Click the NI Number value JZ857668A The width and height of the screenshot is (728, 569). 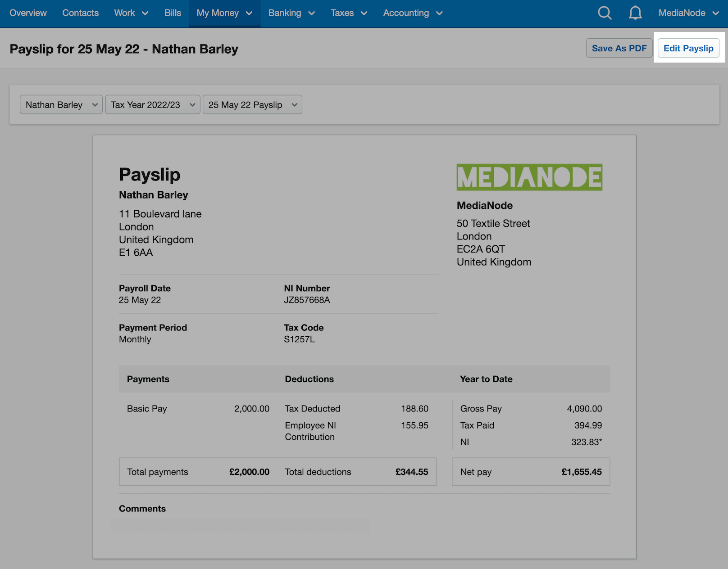[307, 300]
